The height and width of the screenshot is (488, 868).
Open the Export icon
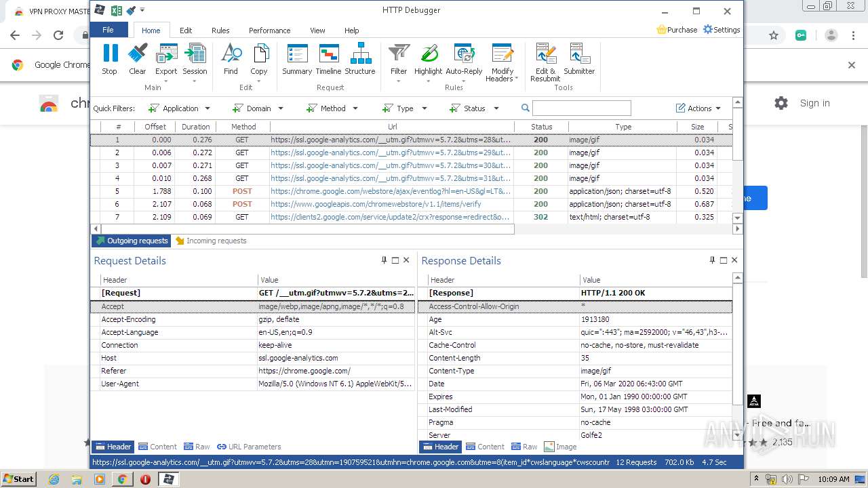(x=166, y=53)
